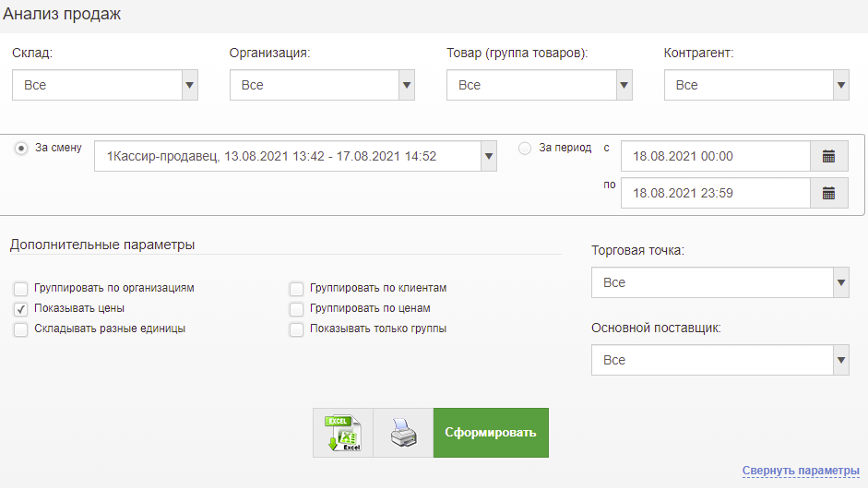
Task: Export the report to Excel
Action: click(343, 433)
